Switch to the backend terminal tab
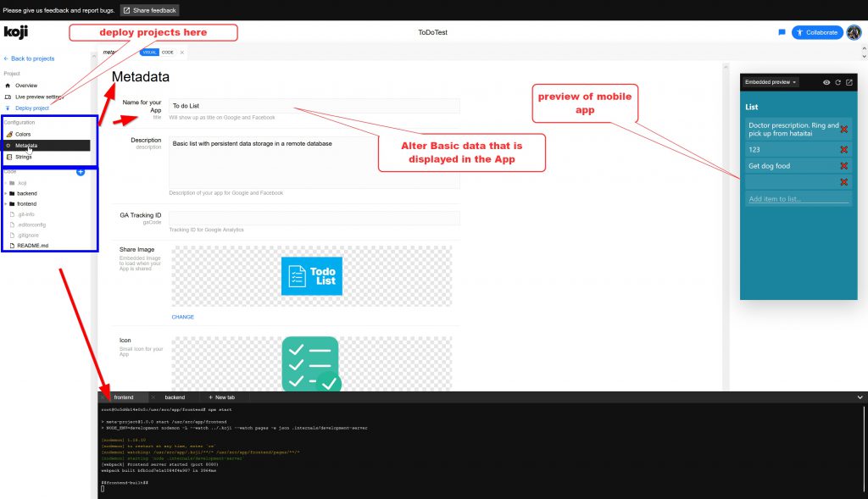The height and width of the screenshot is (499, 868). 175,396
